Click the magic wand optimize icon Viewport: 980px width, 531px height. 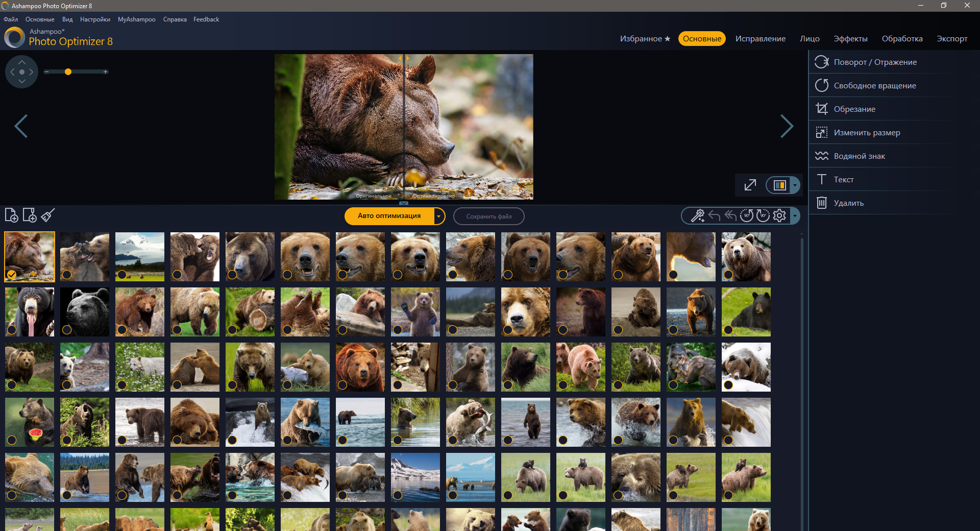point(697,216)
